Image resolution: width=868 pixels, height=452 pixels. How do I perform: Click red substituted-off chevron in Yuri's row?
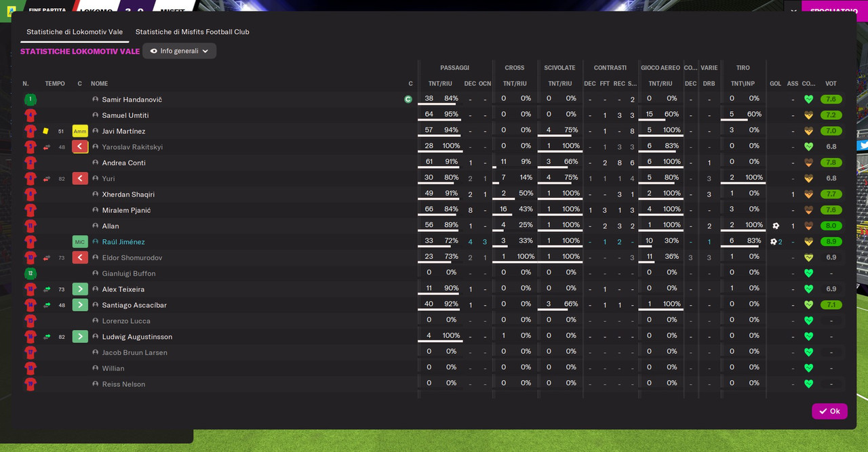pos(80,178)
